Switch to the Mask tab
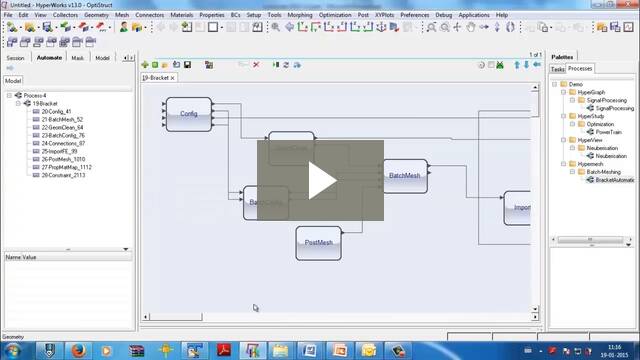 point(78,58)
